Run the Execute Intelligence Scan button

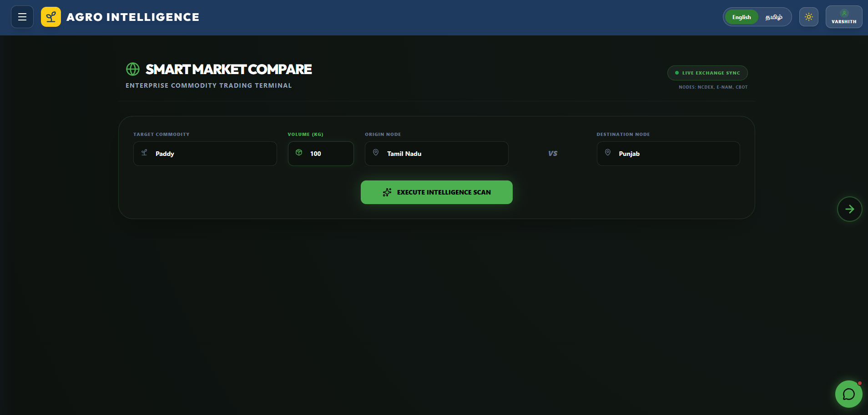point(437,192)
